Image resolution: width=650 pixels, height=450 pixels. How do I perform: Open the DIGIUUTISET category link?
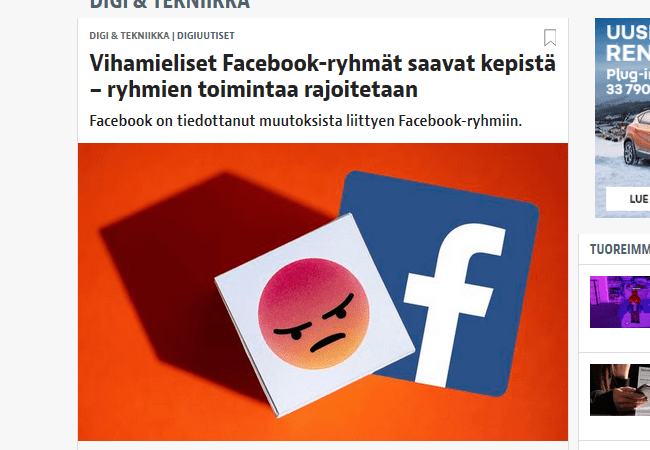206,36
